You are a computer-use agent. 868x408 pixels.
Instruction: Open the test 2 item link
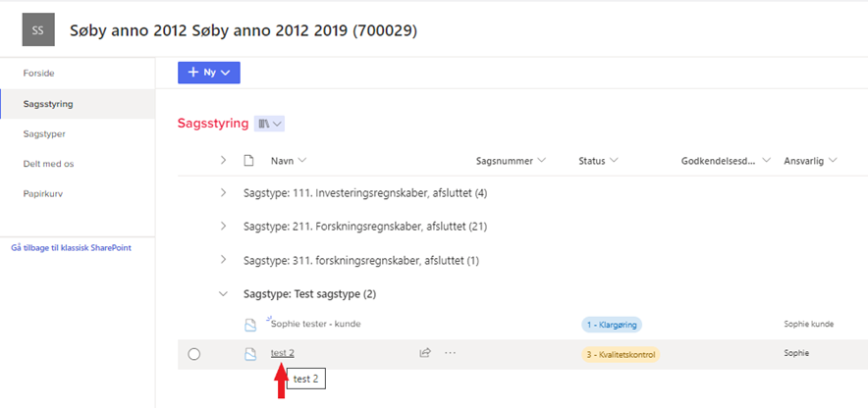tap(283, 353)
